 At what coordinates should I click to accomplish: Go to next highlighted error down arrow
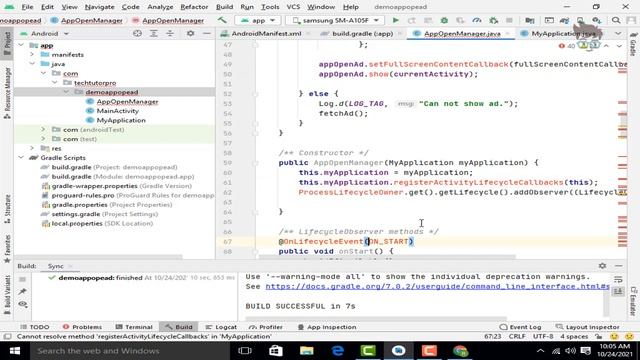619,46
